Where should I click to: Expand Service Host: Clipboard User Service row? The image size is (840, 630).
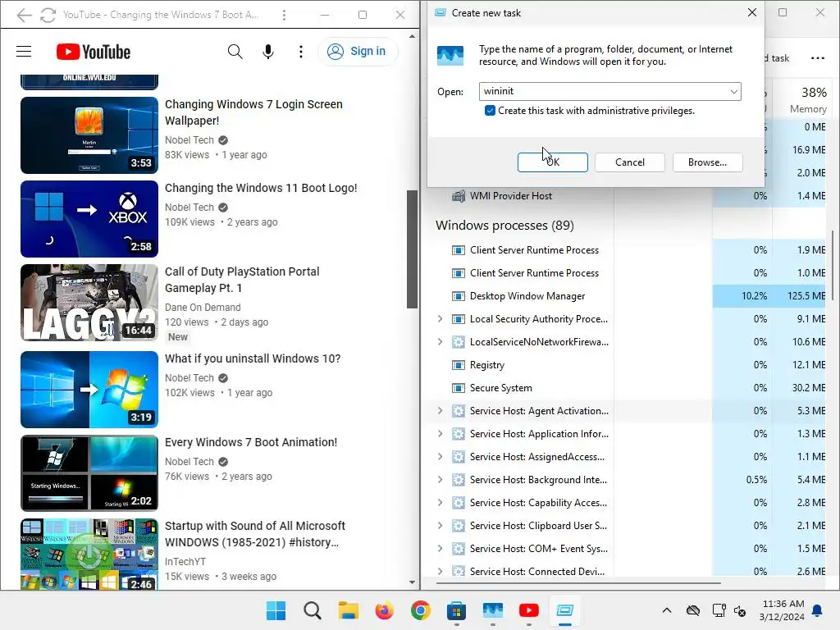point(440,526)
